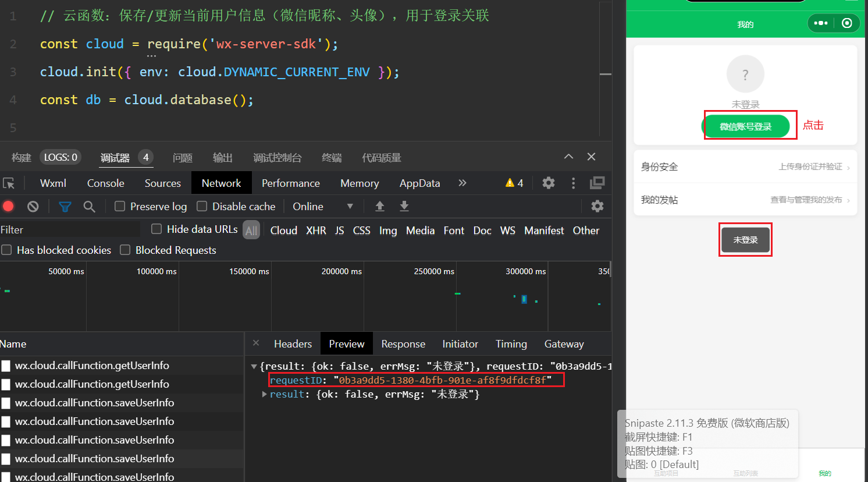Click mini program capsule close circle icon
Screen dimensions: 868x482
pyautogui.click(x=847, y=23)
